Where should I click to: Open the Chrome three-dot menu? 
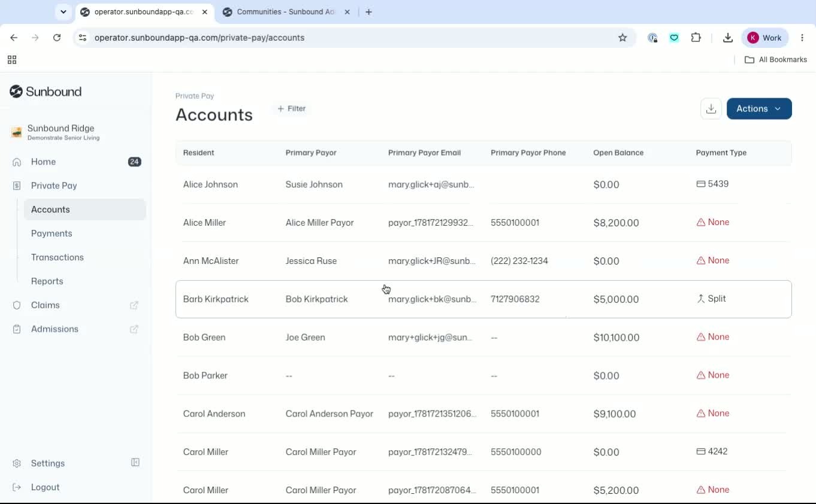(802, 38)
